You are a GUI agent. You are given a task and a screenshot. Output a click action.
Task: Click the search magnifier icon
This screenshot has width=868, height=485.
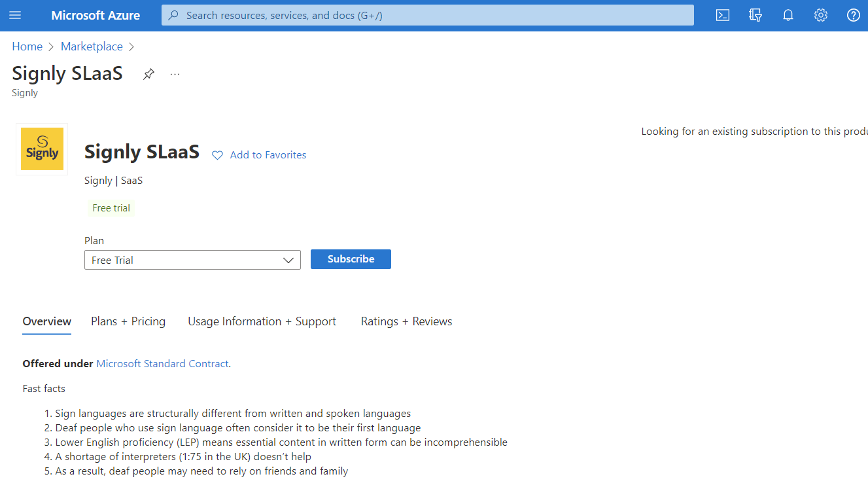(173, 15)
